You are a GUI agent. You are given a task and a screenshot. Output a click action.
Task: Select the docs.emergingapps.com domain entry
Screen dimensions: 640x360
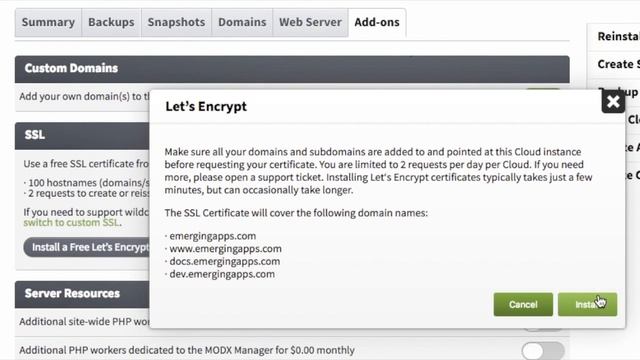pos(224,261)
